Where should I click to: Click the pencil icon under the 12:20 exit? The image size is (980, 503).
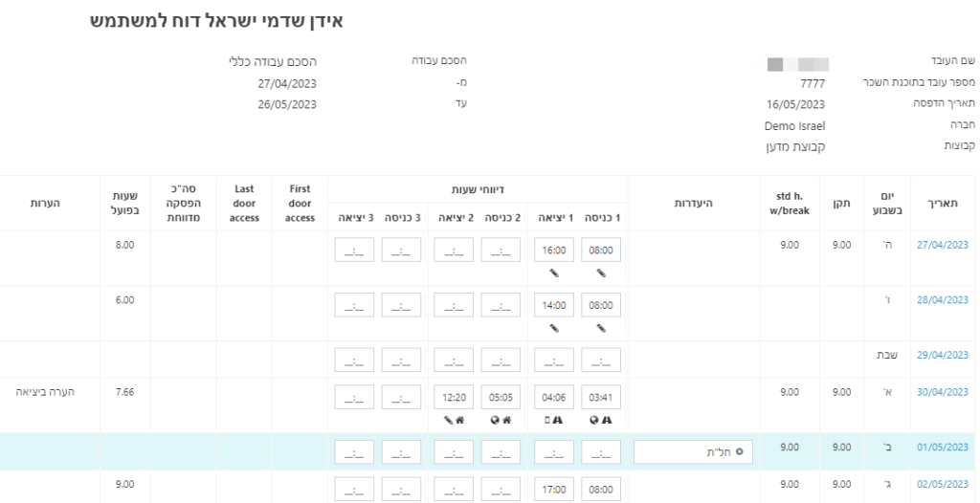click(448, 420)
